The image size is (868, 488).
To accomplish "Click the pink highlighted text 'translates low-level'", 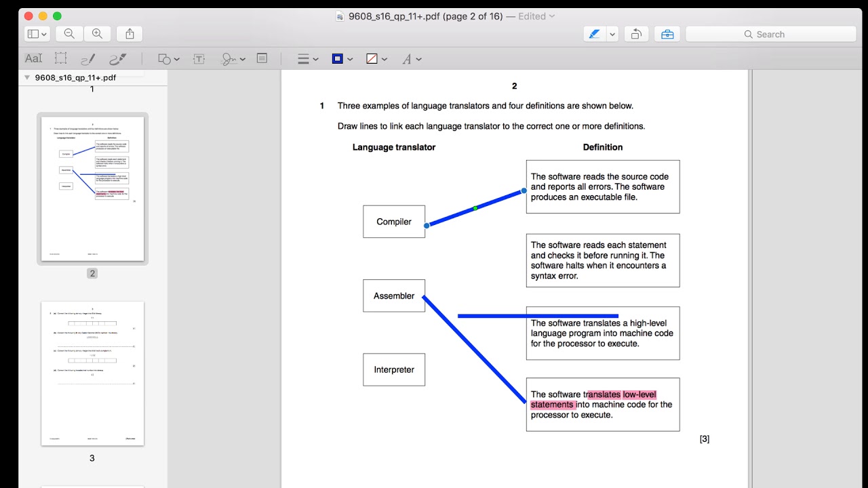I will [622, 394].
